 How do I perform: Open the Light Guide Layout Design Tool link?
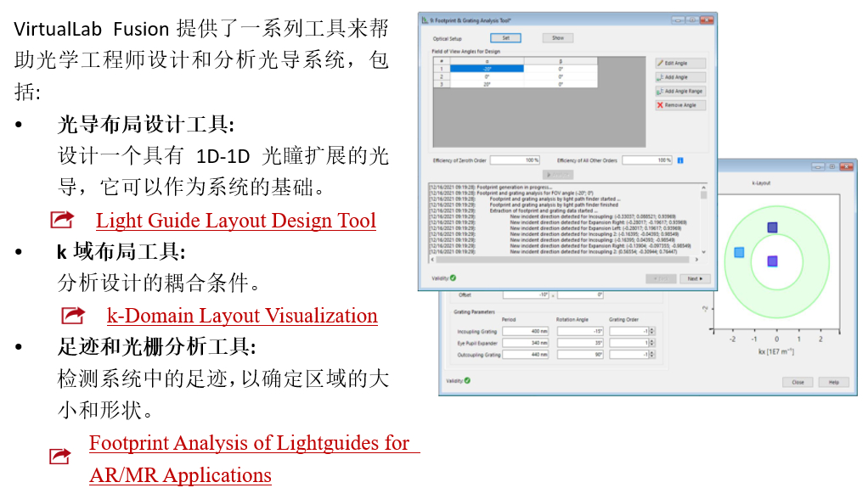click(236, 220)
